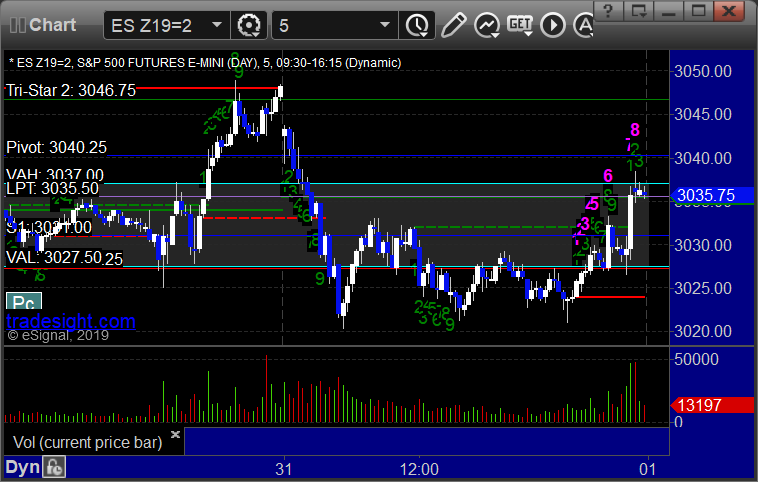Click the time lock icon next to Dyn
Viewport: 758px width, 482px height.
click(x=54, y=467)
